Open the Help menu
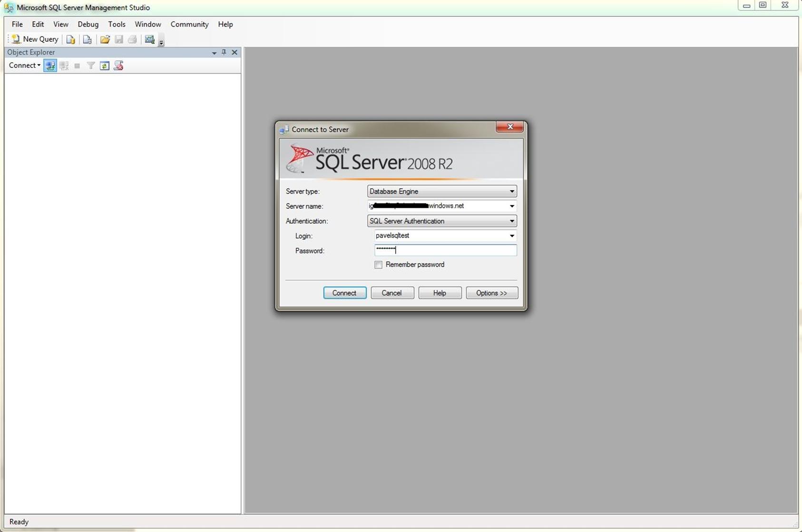Screen dimensions: 802x532 point(225,24)
